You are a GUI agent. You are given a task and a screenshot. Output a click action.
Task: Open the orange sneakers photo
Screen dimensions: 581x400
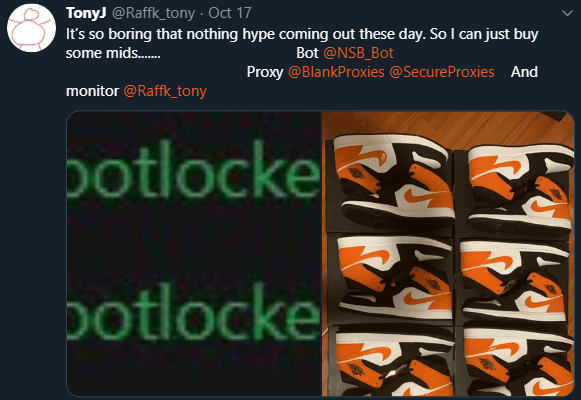click(448, 254)
